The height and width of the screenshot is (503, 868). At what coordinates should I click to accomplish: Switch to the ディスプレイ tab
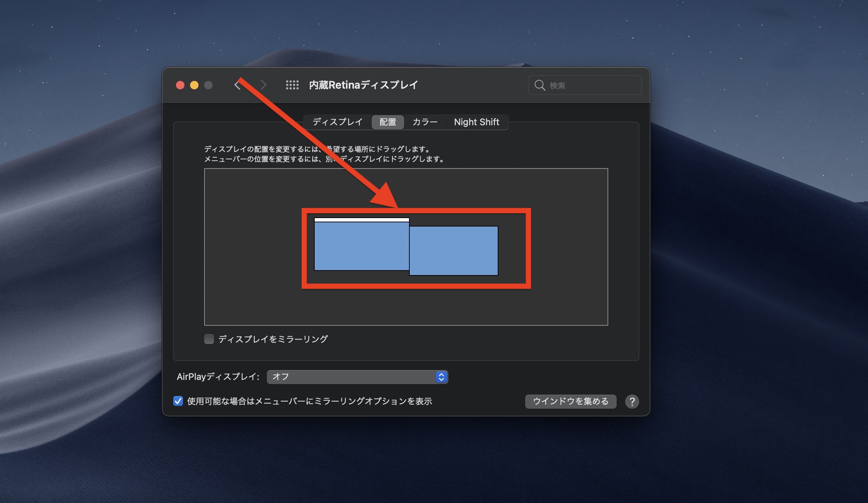(337, 122)
